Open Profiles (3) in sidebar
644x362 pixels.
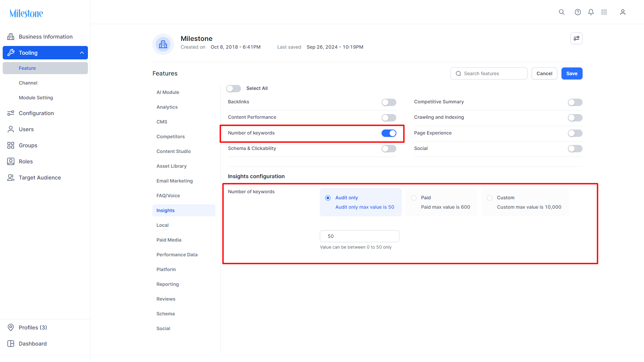(45, 327)
